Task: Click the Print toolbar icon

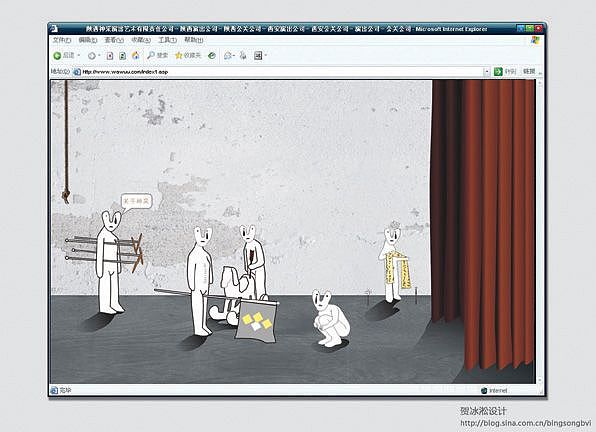Action: pos(243,56)
